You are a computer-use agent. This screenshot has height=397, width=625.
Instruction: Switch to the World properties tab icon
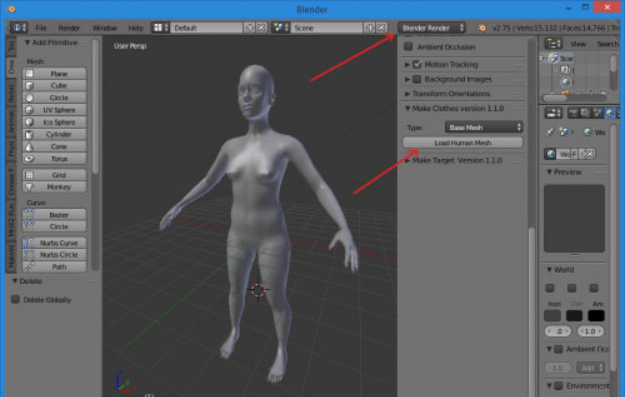tap(609, 113)
